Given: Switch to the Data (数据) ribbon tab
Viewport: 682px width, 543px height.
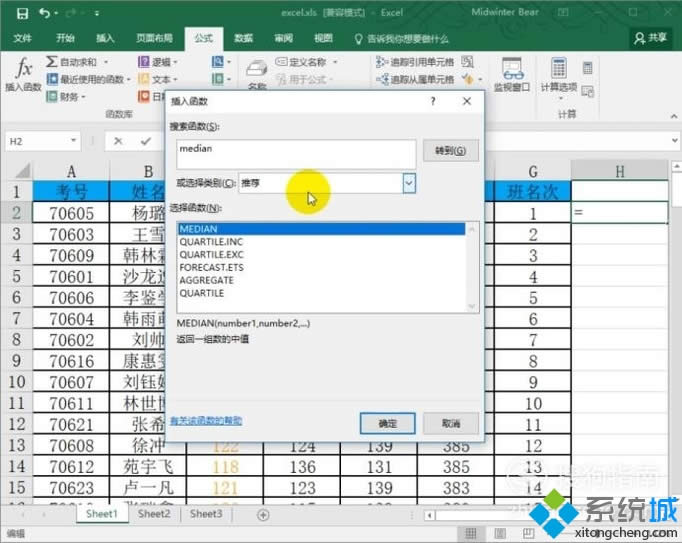Looking at the screenshot, I should (243, 38).
